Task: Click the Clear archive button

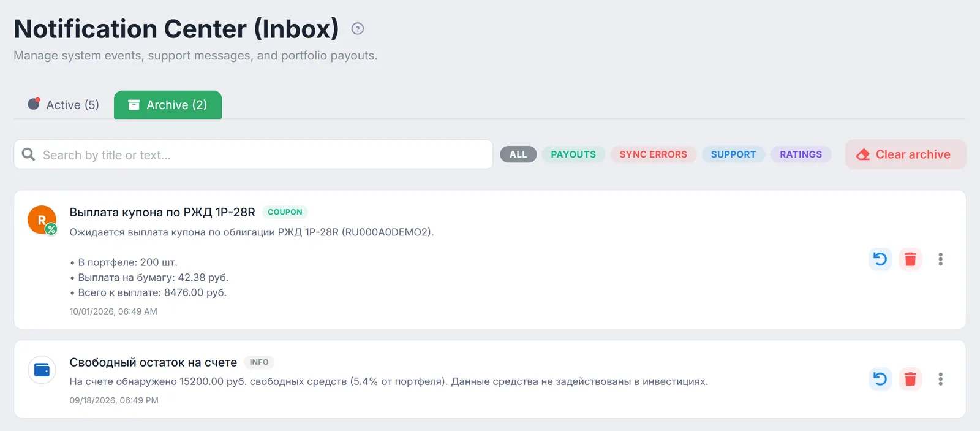Action: click(x=905, y=154)
